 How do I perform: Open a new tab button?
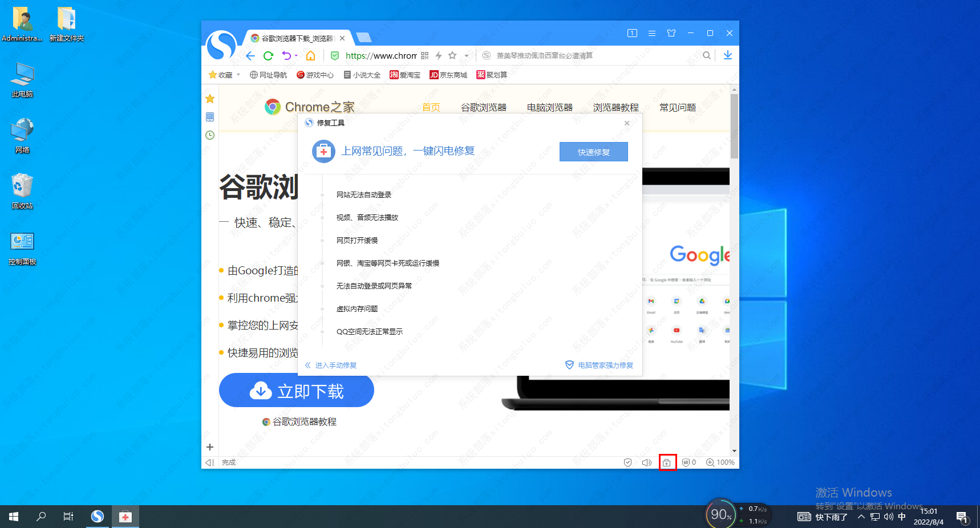click(x=363, y=38)
